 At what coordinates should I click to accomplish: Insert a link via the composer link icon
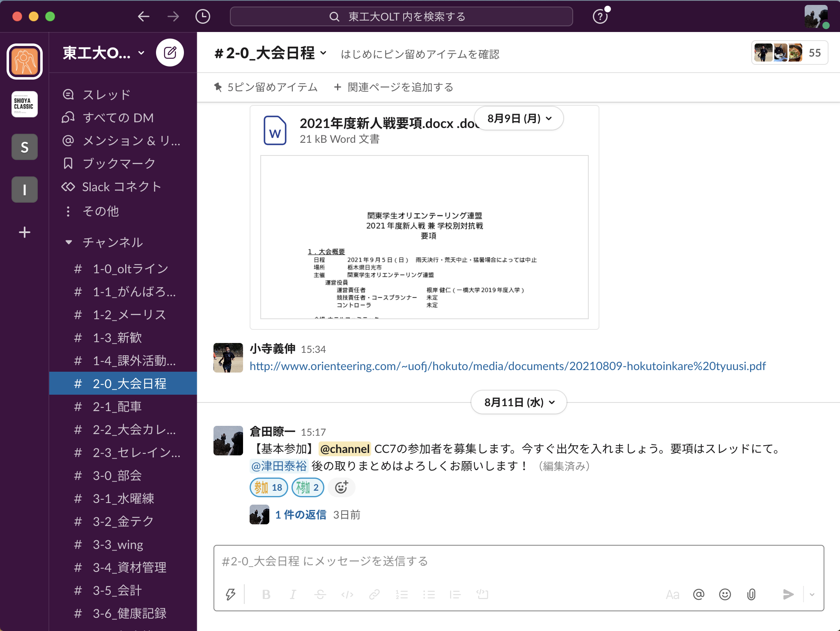[x=374, y=594]
